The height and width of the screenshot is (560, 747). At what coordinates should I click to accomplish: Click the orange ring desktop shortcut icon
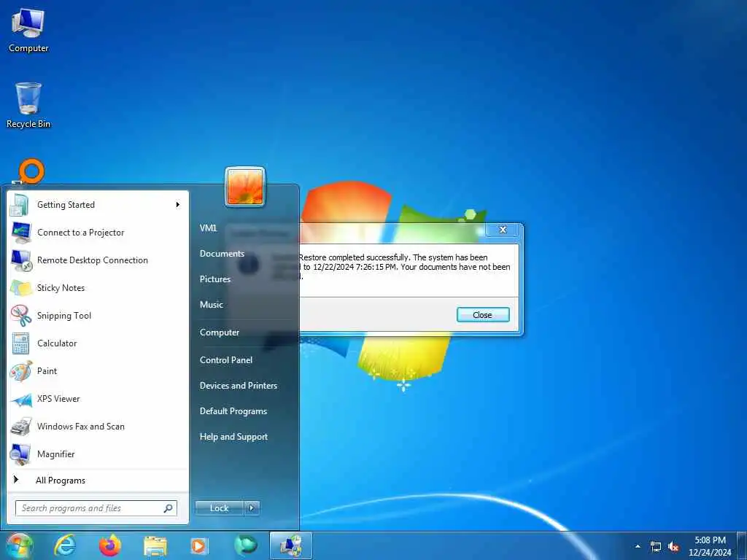pyautogui.click(x=31, y=171)
